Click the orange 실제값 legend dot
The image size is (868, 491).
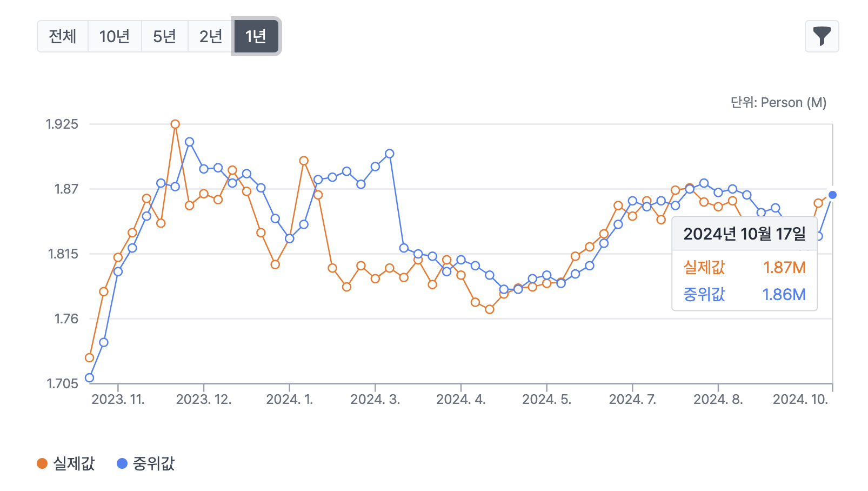coord(42,463)
